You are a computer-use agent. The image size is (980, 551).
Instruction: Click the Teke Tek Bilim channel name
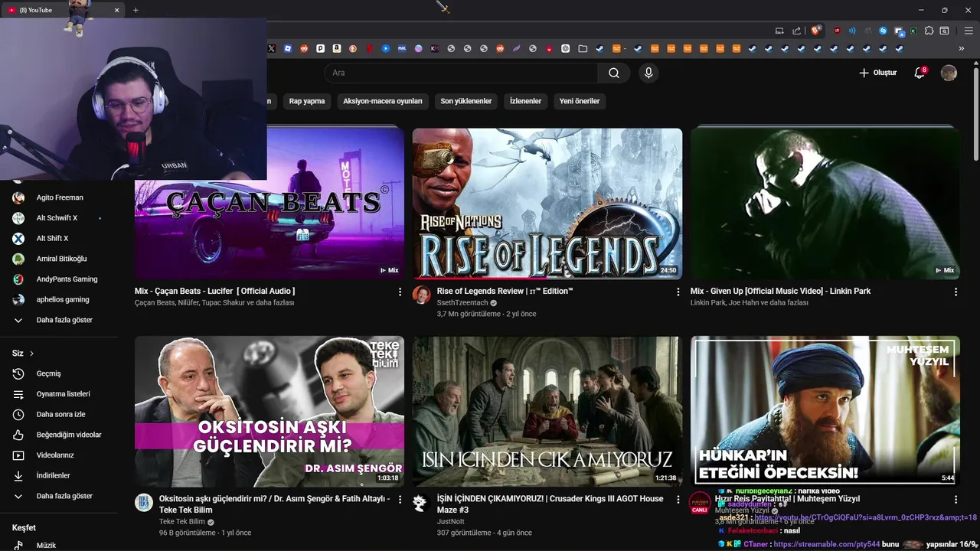[x=182, y=521]
